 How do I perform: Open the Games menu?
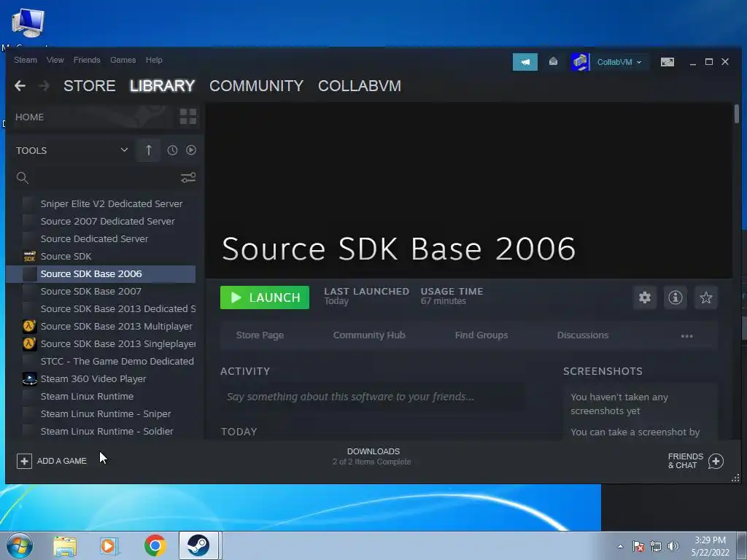(x=123, y=60)
